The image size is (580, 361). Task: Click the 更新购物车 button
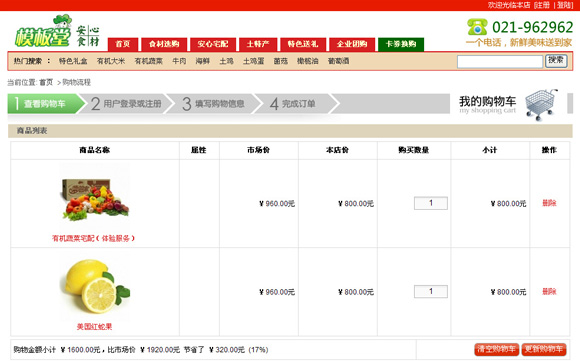pos(544,349)
